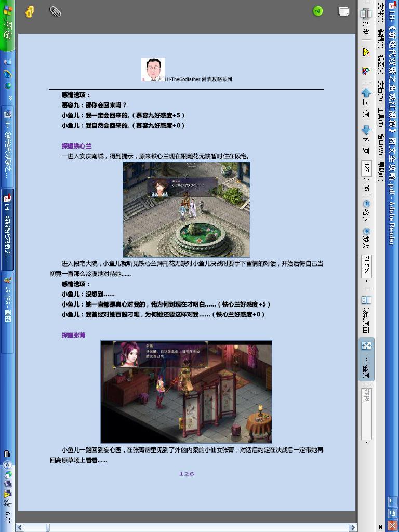
Task: Open the Document (文档) menu
Action: [381, 91]
